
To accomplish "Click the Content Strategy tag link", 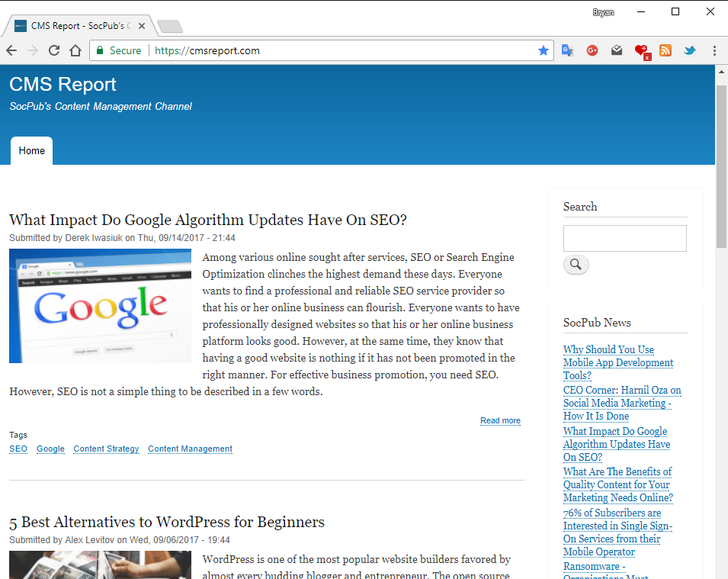I will click(106, 449).
